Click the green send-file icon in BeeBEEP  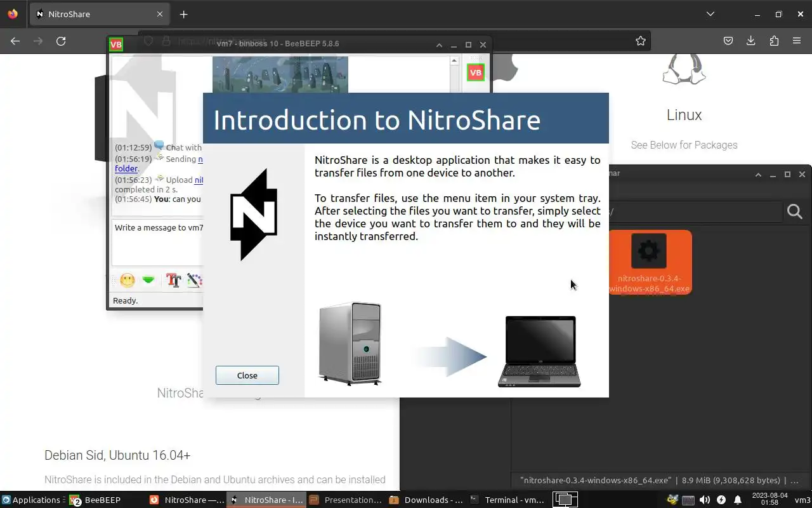click(148, 280)
